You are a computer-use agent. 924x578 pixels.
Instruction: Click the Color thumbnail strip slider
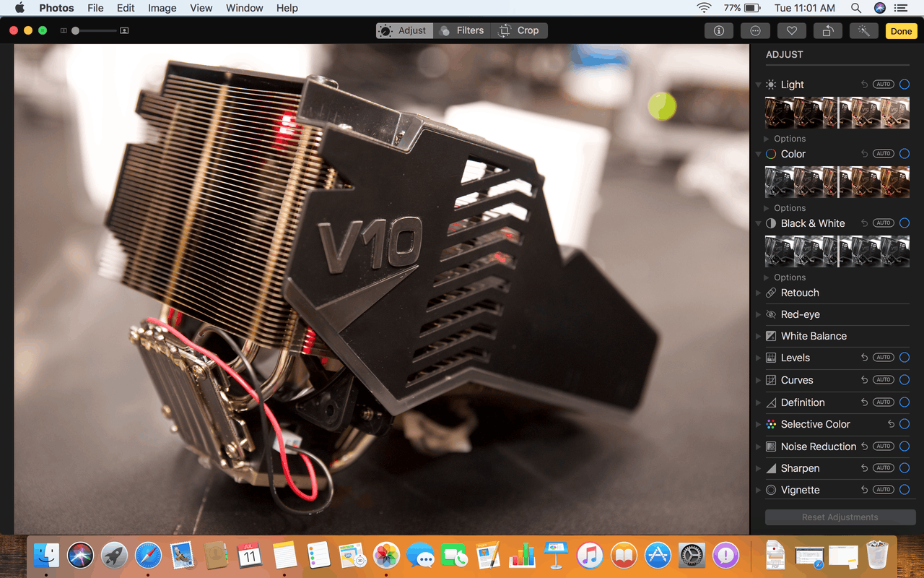click(x=837, y=182)
